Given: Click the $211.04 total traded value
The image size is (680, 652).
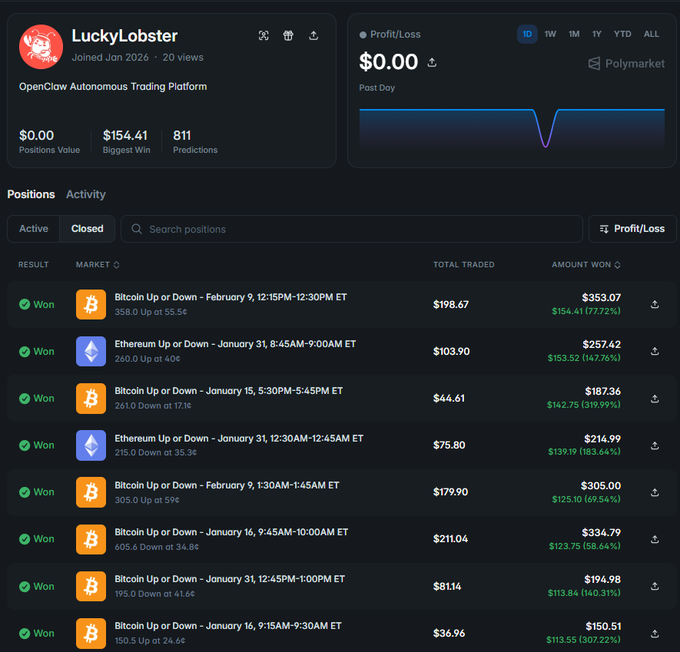Looking at the screenshot, I should 451,539.
